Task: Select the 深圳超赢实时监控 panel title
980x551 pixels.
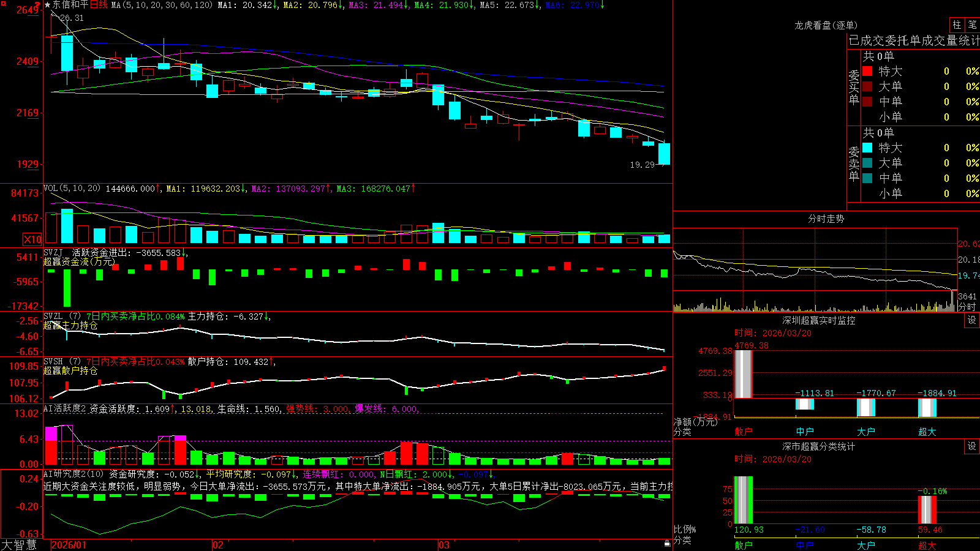Action: point(818,320)
